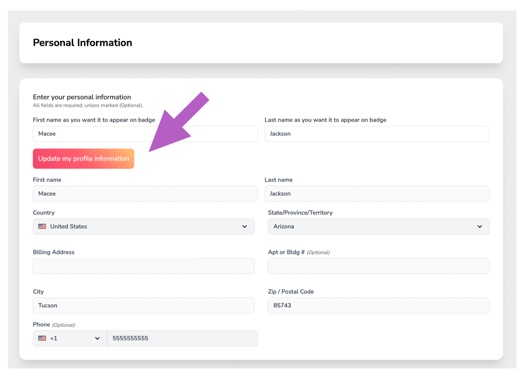Click Update my profile information button
Viewport: 526px width, 378px height.
click(84, 159)
